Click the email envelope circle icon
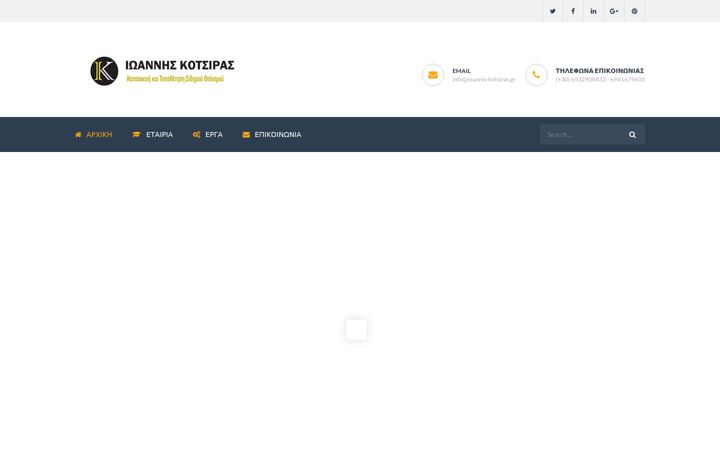Screen dimensions: 720x450 [x=433, y=75]
